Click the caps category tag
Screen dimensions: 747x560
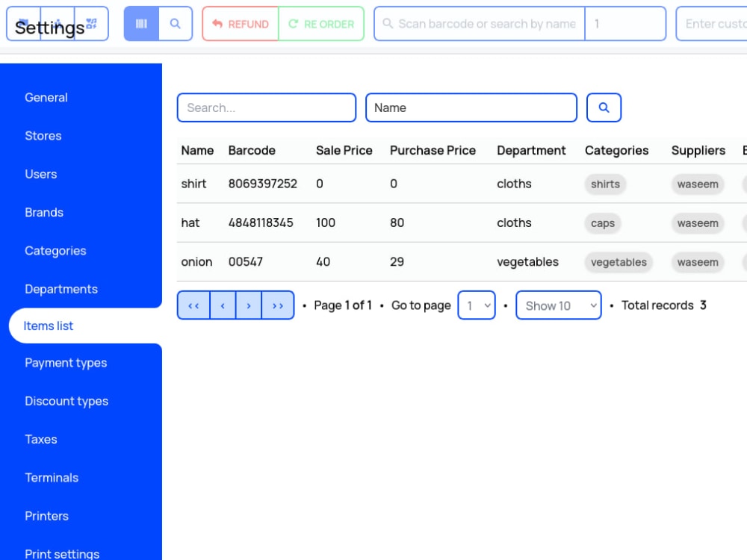click(x=603, y=223)
